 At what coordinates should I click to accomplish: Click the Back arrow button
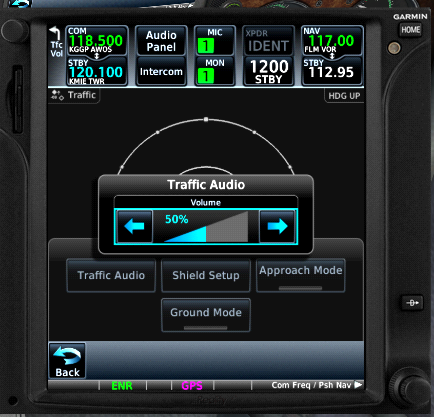67,361
